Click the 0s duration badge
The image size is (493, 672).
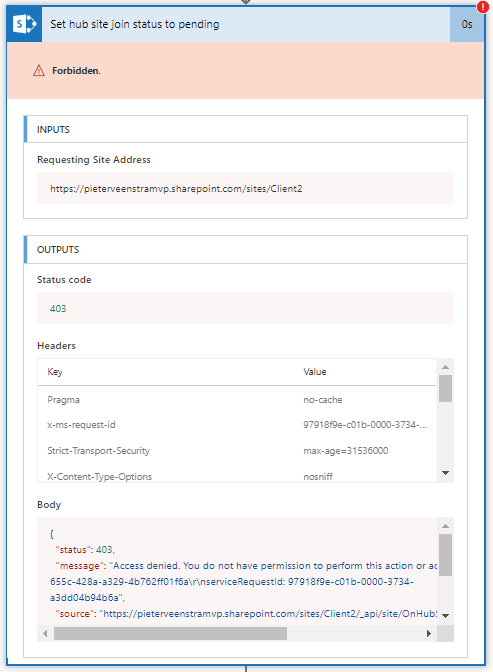[x=467, y=24]
